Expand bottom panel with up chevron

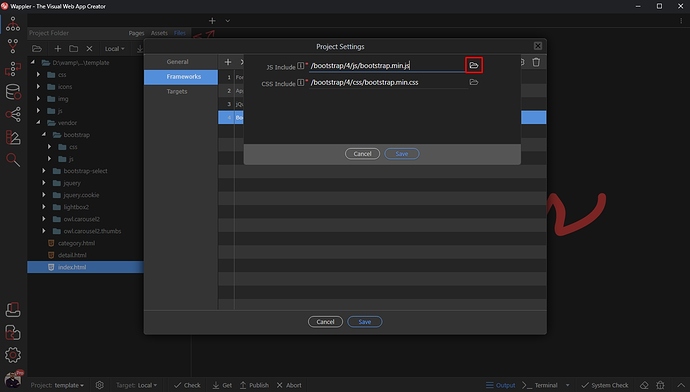681,385
